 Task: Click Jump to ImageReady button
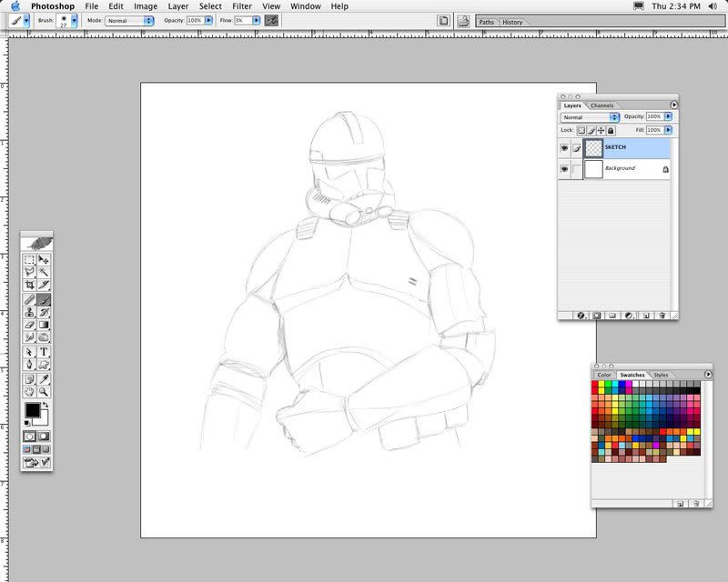coord(36,462)
